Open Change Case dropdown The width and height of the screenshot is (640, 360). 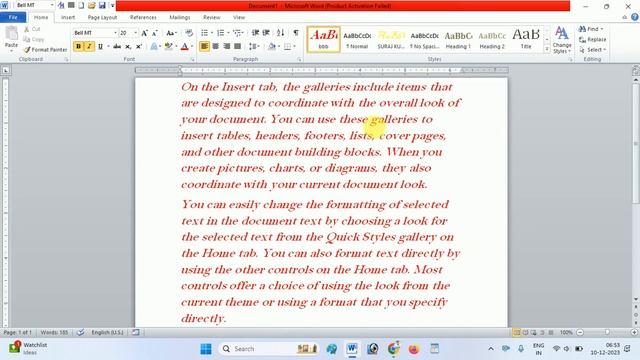coord(171,33)
